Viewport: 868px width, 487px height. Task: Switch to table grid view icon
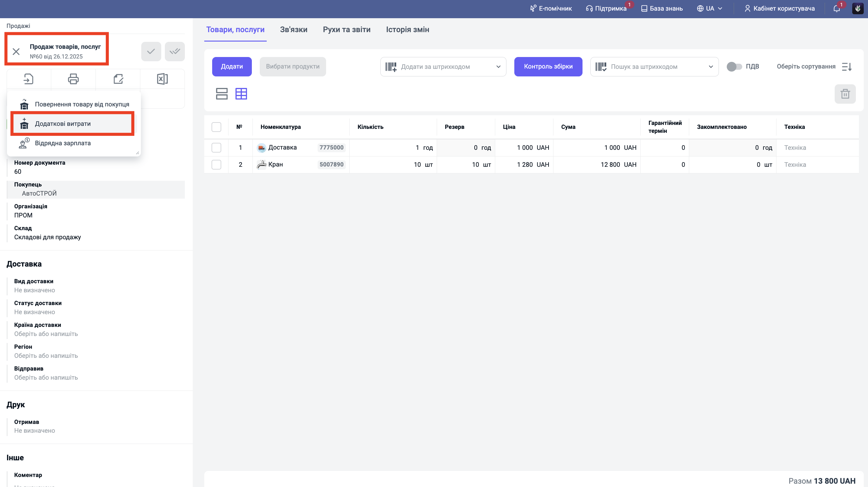click(x=241, y=94)
